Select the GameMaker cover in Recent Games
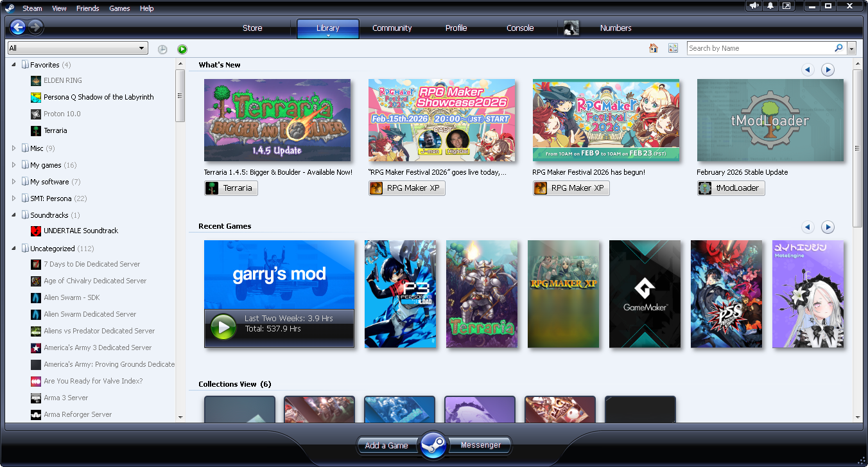 (x=645, y=294)
